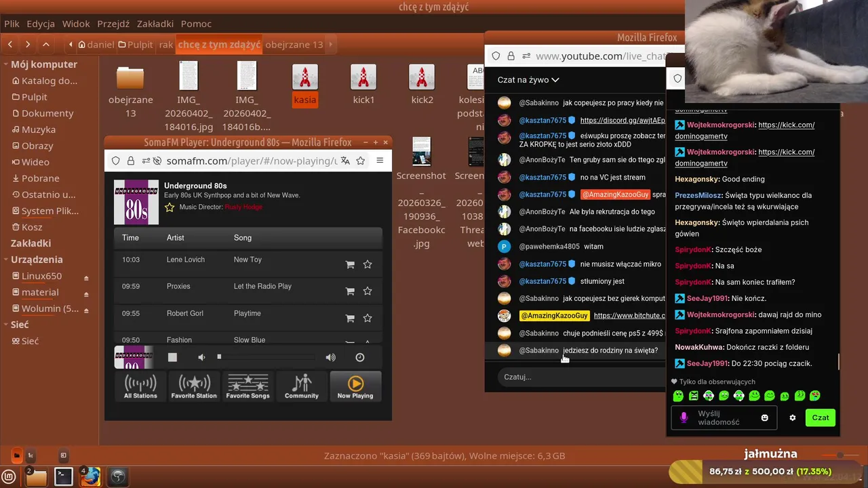Open the bitchute link from AmazingKazooGuy
This screenshot has height=488, width=868.
pyautogui.click(x=629, y=316)
